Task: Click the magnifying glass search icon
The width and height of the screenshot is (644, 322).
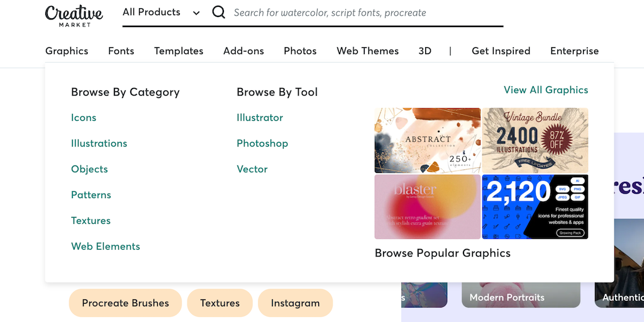Action: pyautogui.click(x=219, y=12)
